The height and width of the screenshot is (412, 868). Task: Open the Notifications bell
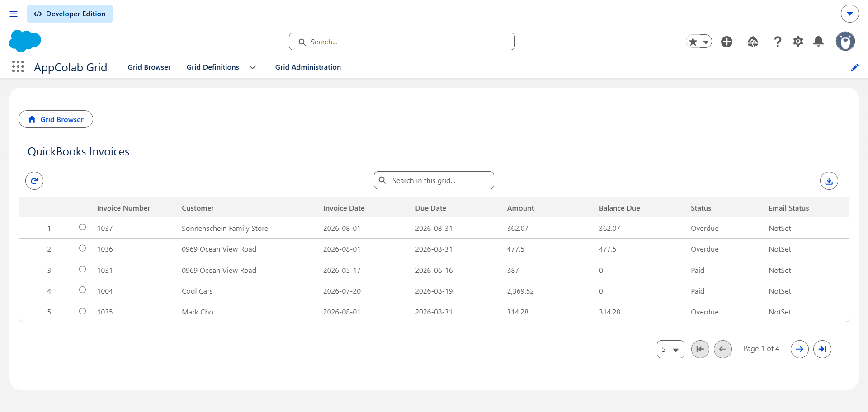818,42
